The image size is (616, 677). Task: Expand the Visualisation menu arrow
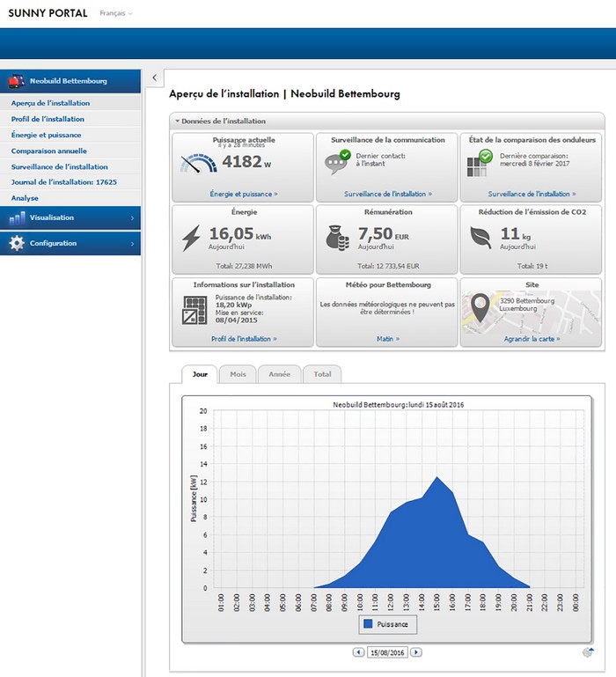pyautogui.click(x=133, y=218)
